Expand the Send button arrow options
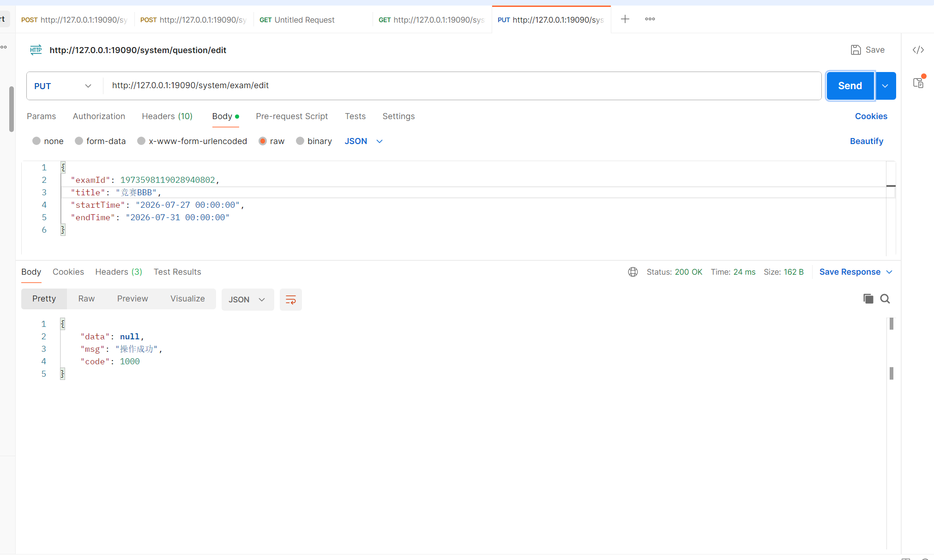934x560 pixels. 885,86
